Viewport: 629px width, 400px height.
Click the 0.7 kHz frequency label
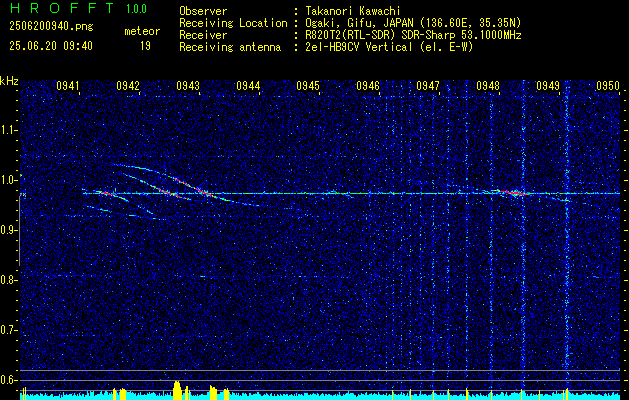tap(9, 330)
